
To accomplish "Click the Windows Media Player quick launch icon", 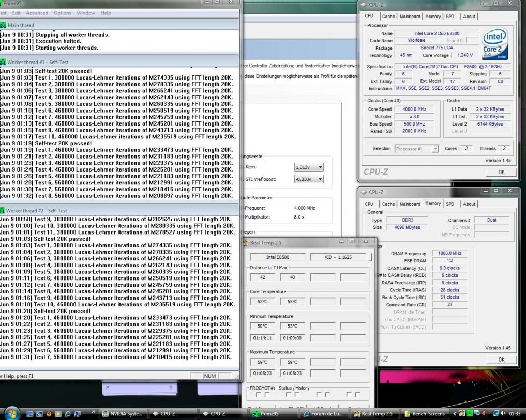I will (x=58, y=414).
